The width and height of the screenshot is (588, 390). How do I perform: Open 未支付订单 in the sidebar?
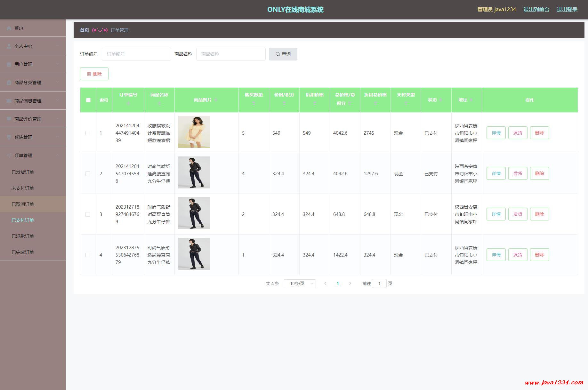33,188
